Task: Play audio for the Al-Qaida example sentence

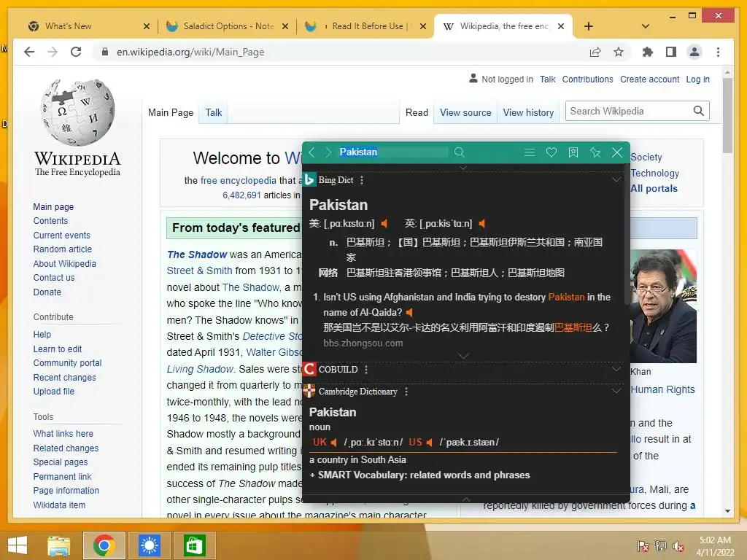Action: pos(409,312)
